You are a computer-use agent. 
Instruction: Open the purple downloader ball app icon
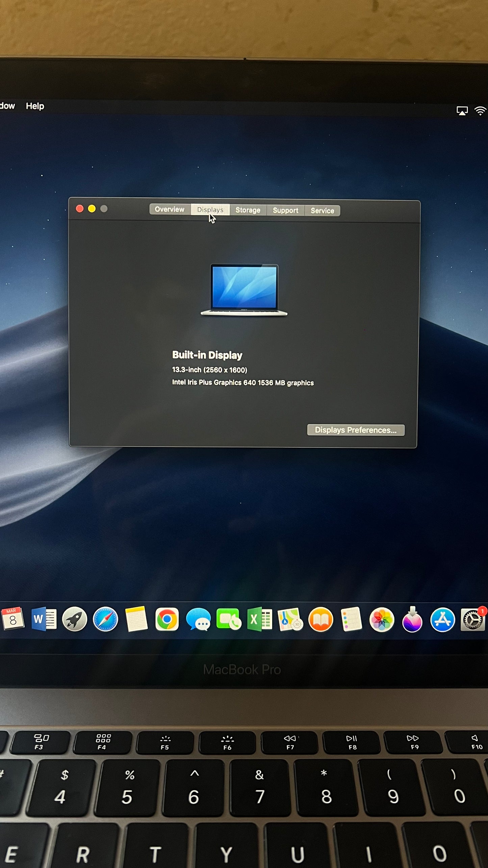coord(412,619)
